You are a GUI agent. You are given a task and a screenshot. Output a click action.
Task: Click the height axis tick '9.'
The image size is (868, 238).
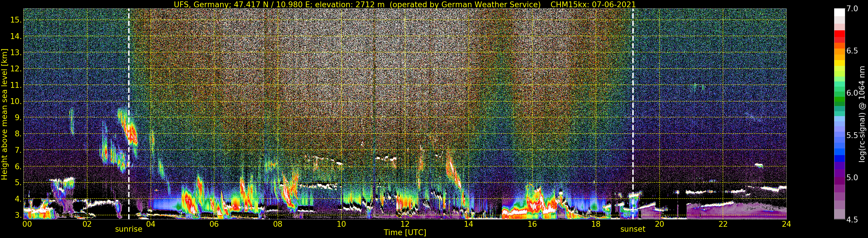click(x=18, y=118)
